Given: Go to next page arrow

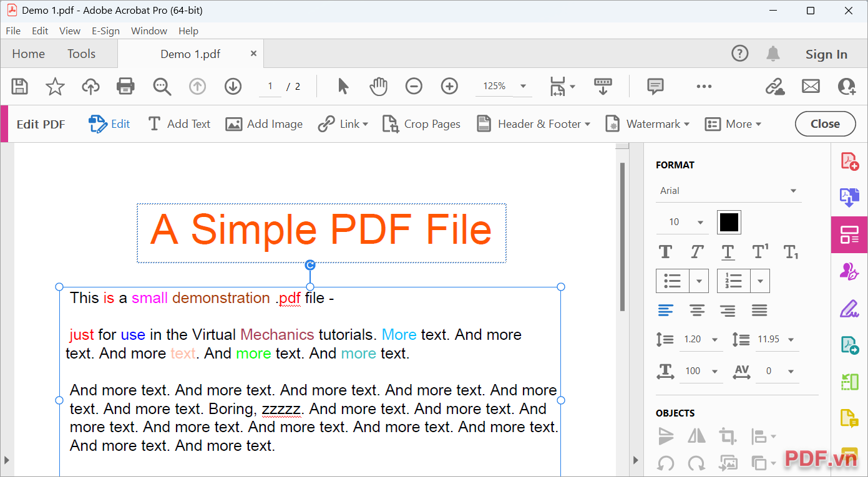Looking at the screenshot, I should coord(233,86).
